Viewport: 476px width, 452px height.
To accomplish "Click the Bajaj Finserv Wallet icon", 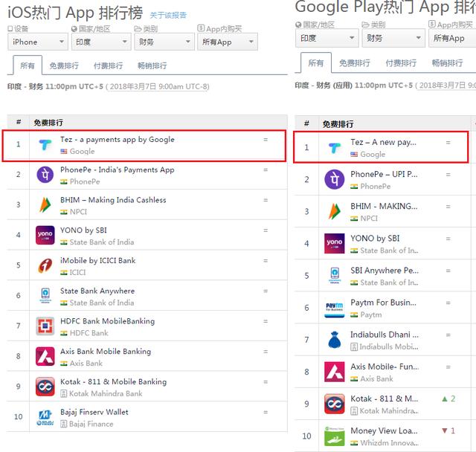I will point(45,418).
